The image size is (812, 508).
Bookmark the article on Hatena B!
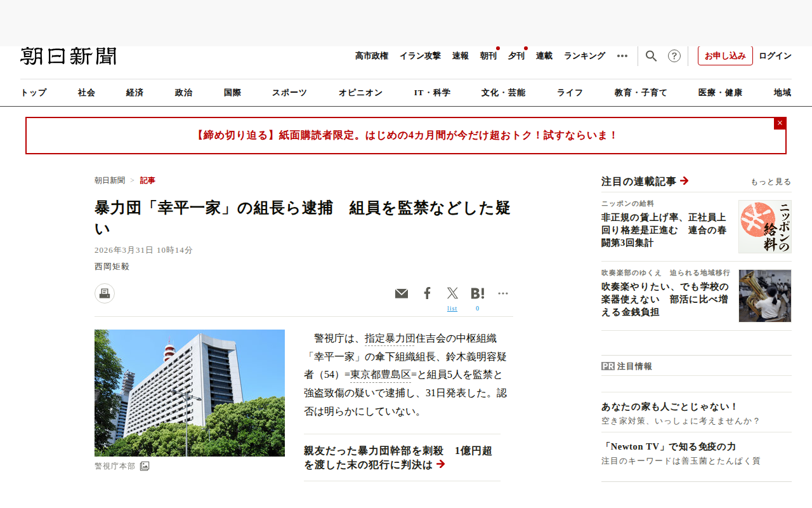478,293
